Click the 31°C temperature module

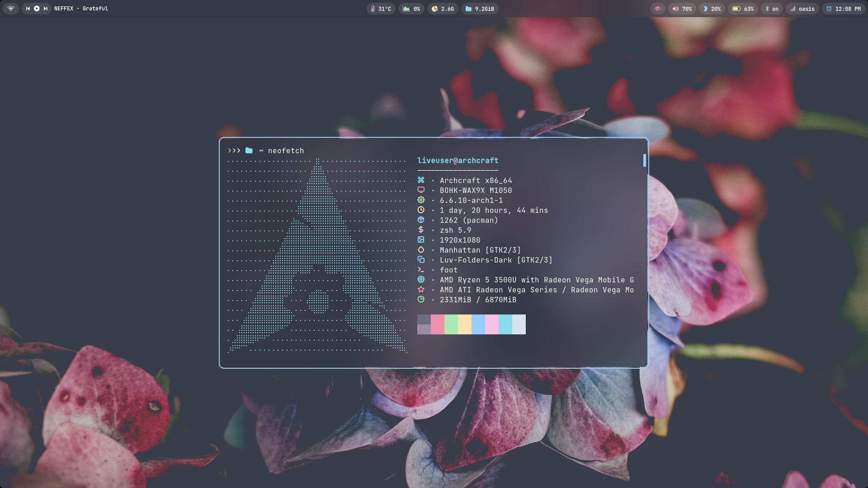381,9
